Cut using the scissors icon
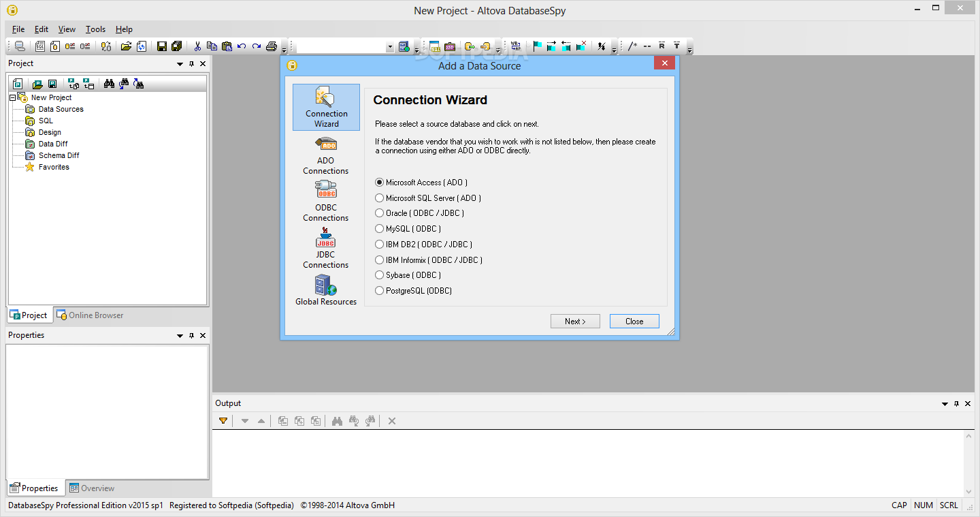 click(x=197, y=46)
